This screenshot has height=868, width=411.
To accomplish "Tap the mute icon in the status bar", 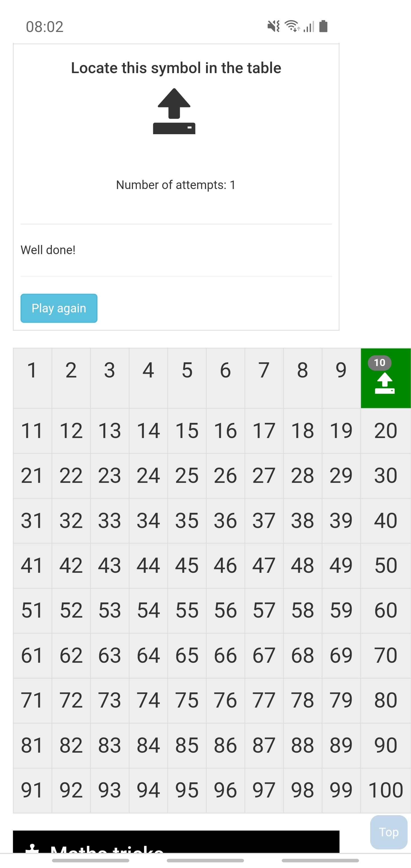I will [273, 26].
